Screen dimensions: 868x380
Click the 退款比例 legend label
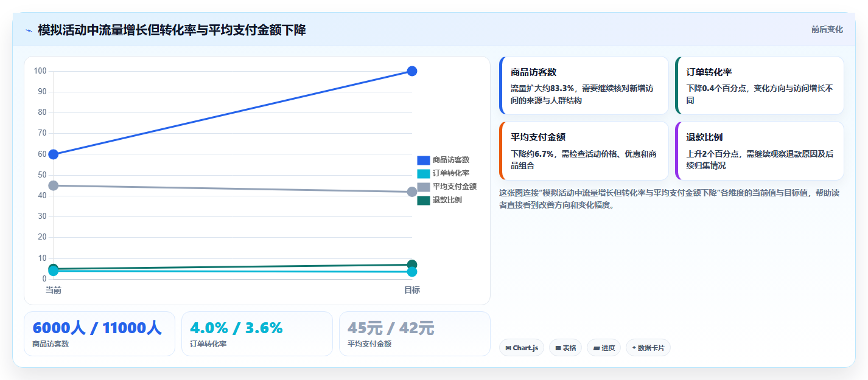click(447, 200)
